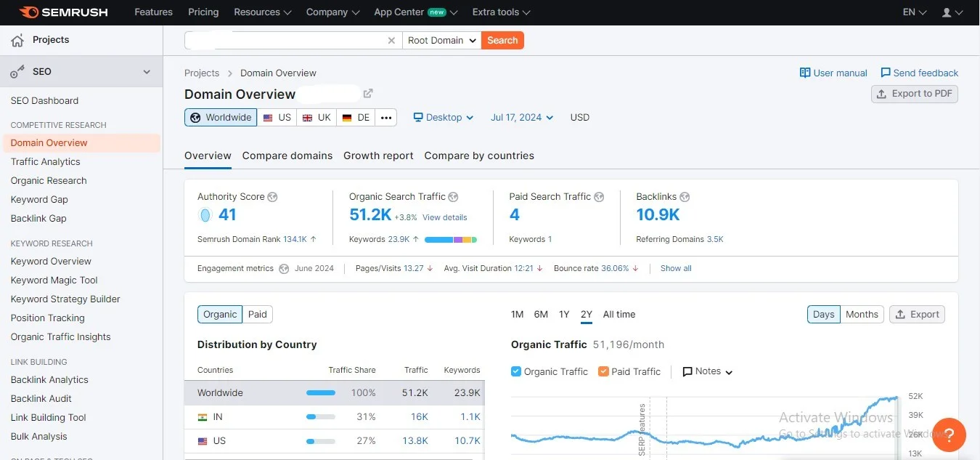The image size is (980, 460).
Task: Click the more countries ellipsis button
Action: point(386,118)
